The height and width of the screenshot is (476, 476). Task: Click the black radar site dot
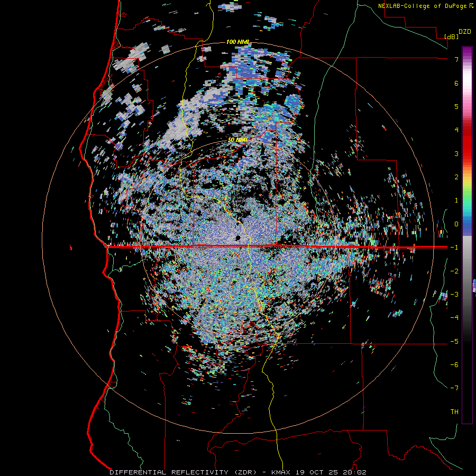(237, 237)
